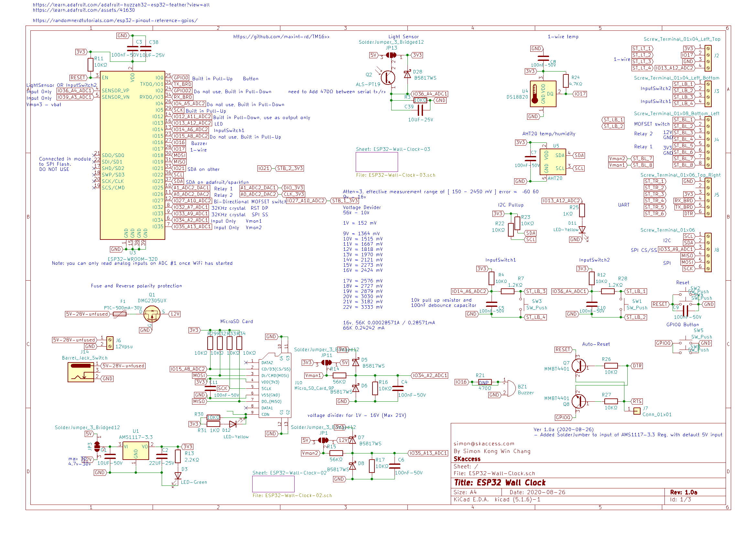The width and height of the screenshot is (756, 535).
Task: Click the JP11 solder jumper symbol
Action: 326,362
